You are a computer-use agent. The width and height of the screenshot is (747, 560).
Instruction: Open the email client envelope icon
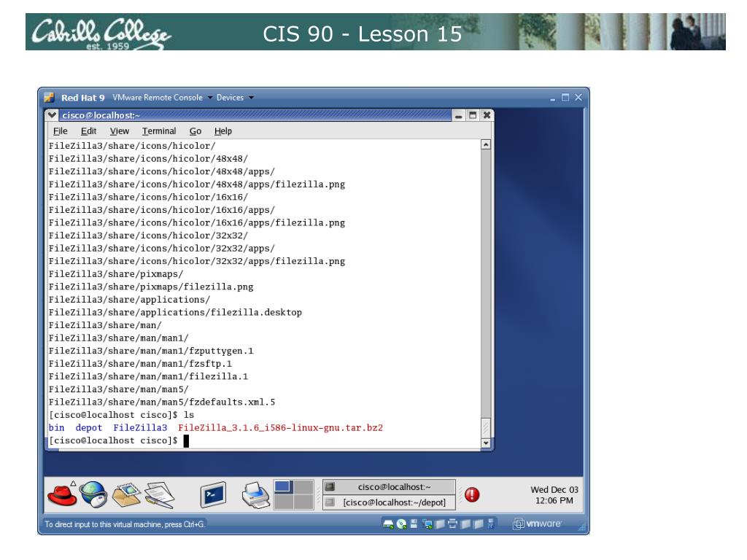coord(127,495)
